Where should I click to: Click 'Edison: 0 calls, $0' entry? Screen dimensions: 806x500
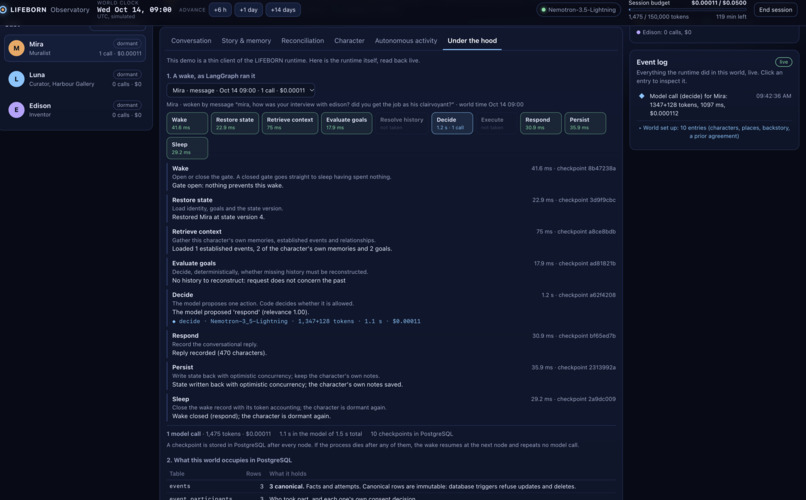pyautogui.click(x=666, y=32)
